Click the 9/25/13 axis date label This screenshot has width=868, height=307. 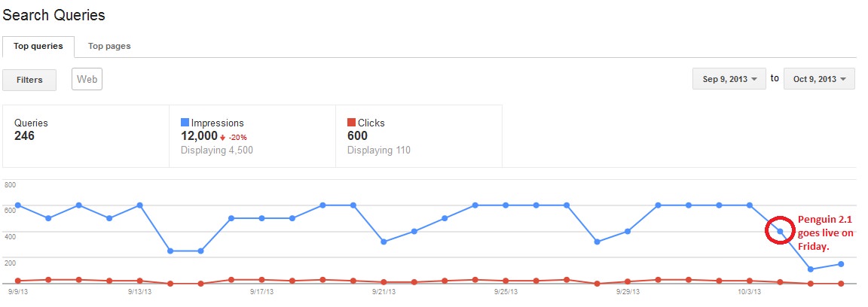click(x=506, y=291)
